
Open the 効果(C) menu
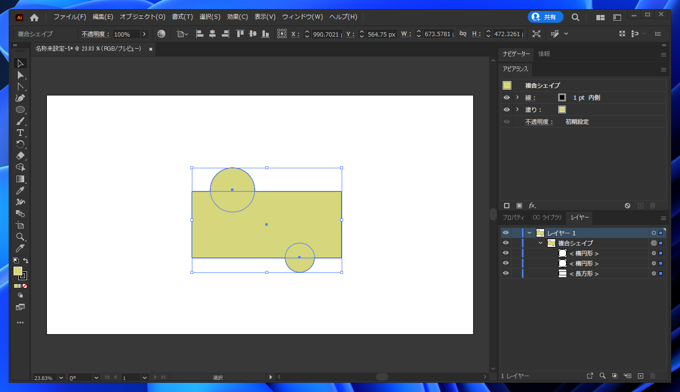tap(237, 17)
